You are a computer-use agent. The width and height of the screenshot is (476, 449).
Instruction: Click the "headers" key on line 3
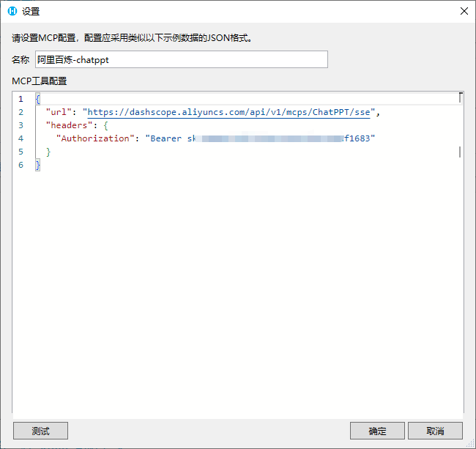pyautogui.click(x=70, y=125)
